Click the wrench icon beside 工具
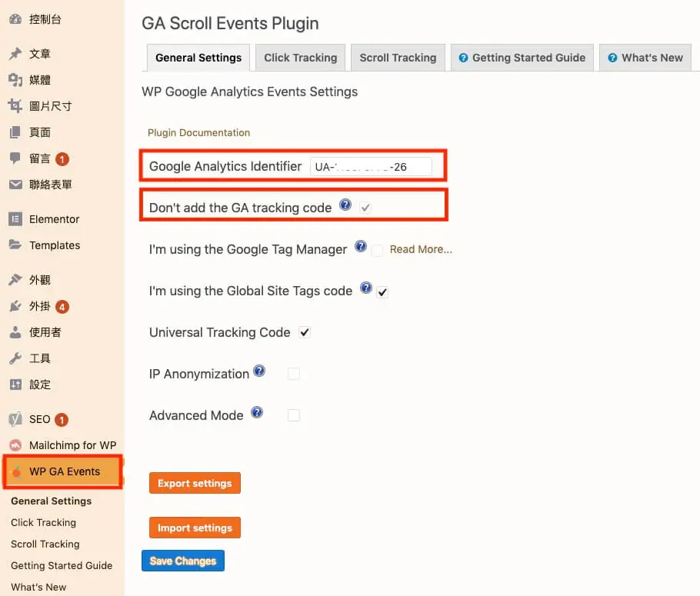This screenshot has width=700, height=596. point(15,358)
